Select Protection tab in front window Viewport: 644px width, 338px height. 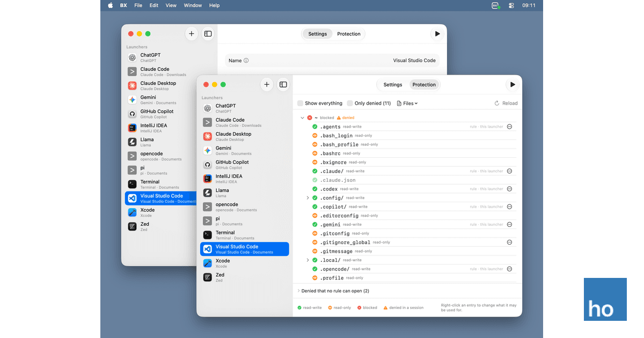point(424,85)
